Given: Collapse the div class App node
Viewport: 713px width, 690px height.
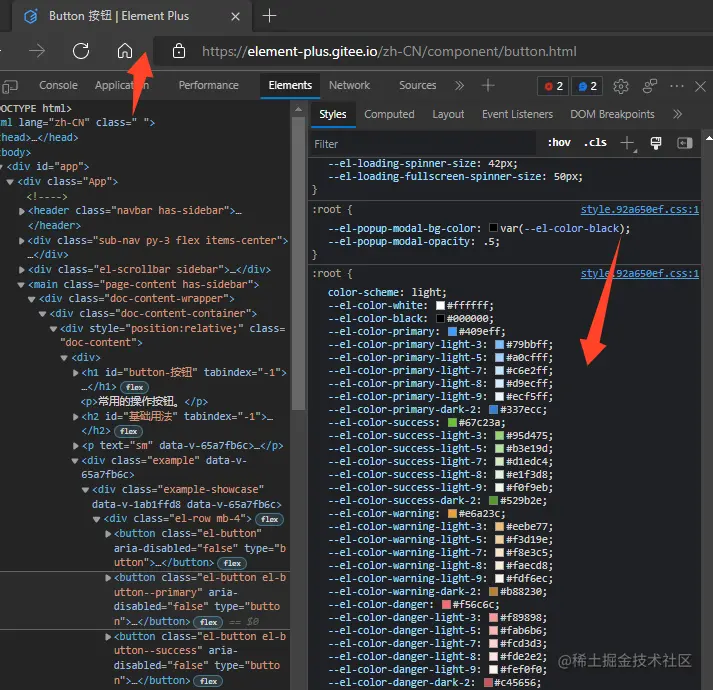Looking at the screenshot, I should click(10, 182).
